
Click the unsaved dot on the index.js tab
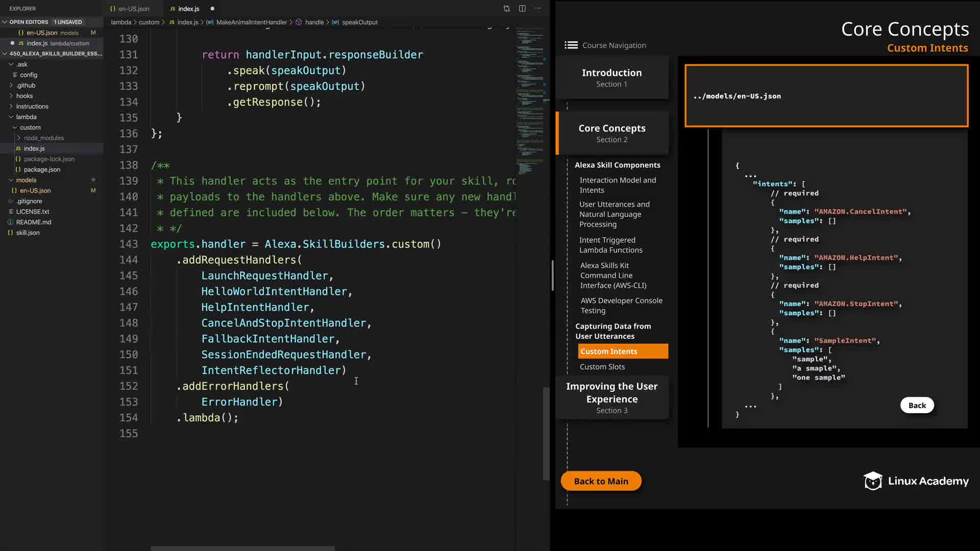pyautogui.click(x=212, y=9)
